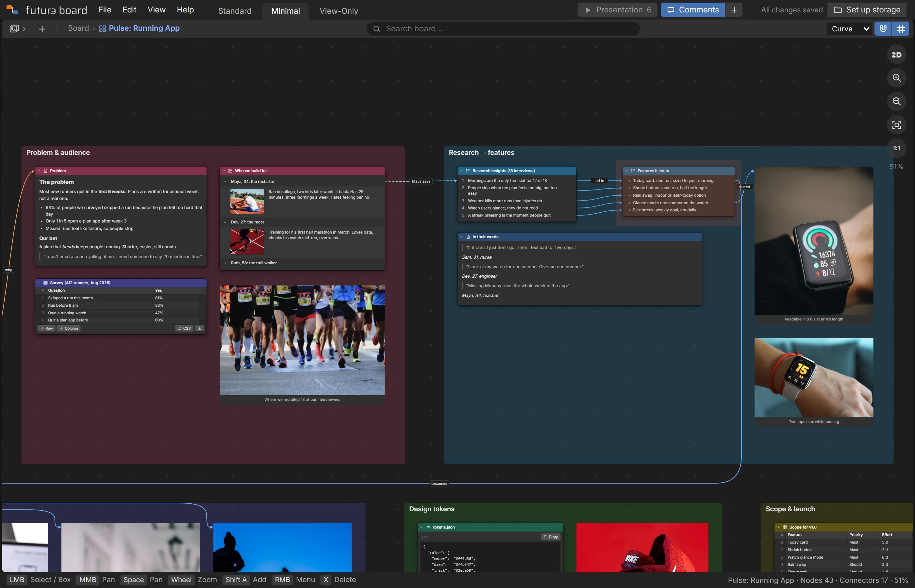Click the Futura Board logo icon
The width and height of the screenshot is (915, 588).
click(x=13, y=10)
